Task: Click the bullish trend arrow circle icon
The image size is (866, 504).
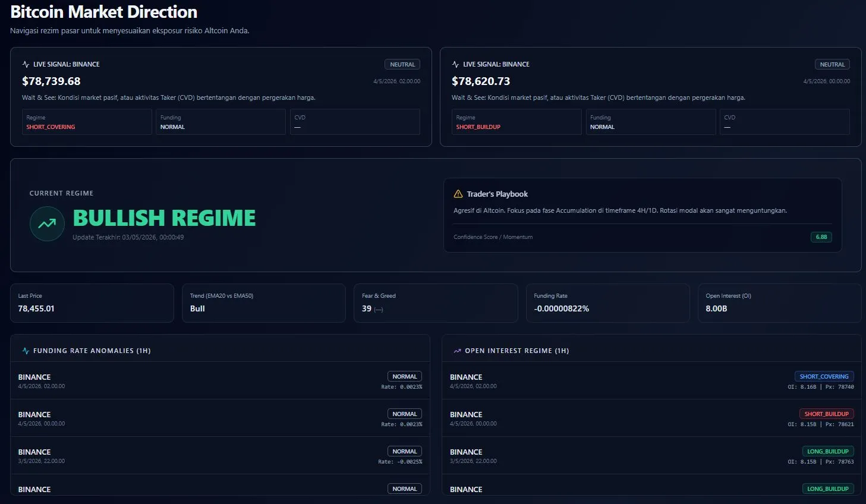Action: 47,223
